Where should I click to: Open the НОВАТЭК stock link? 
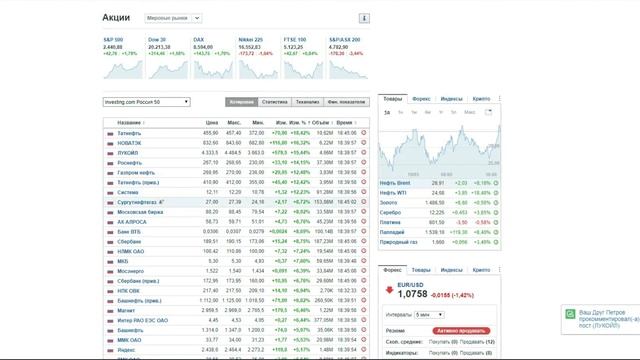[x=129, y=143]
